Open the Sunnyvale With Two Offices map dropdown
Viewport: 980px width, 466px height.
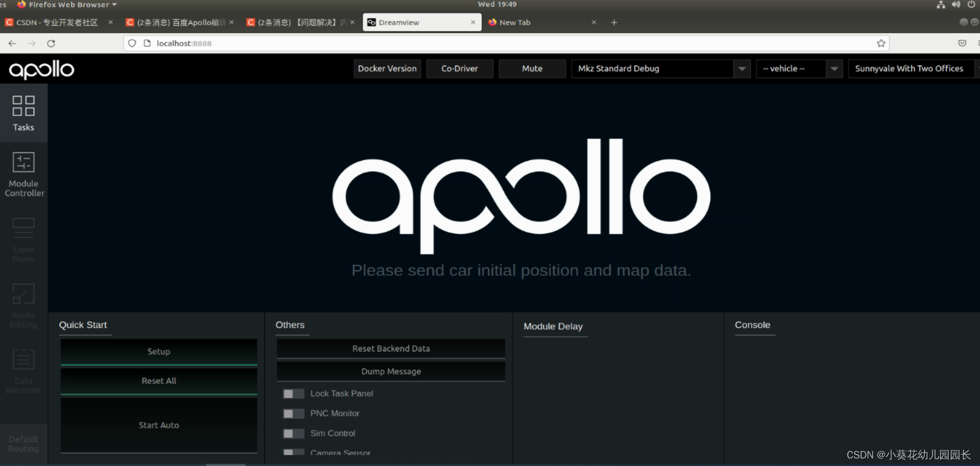tap(913, 69)
